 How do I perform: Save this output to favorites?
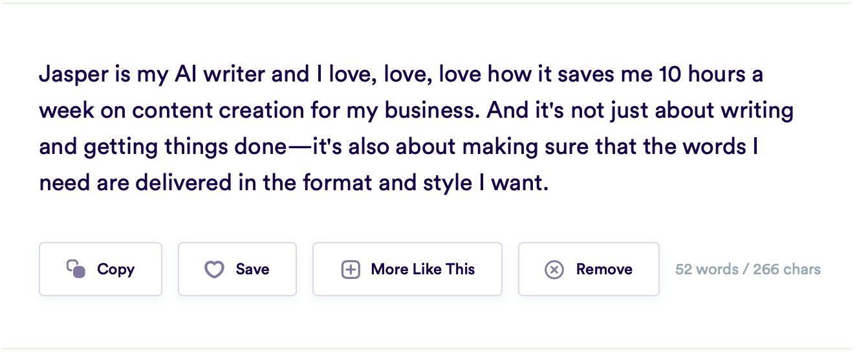tap(237, 269)
